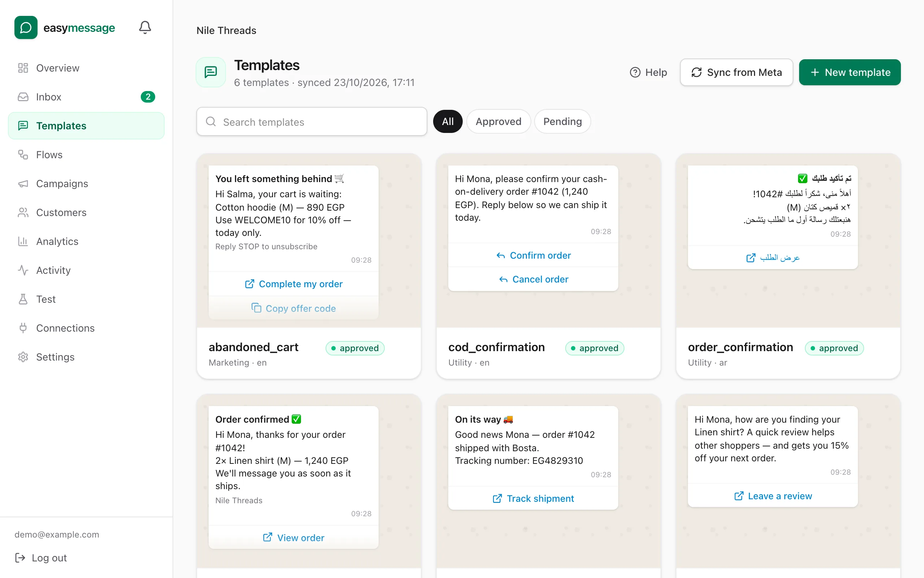Image resolution: width=924 pixels, height=578 pixels.
Task: Open Connections label in sidebar
Action: point(65,328)
